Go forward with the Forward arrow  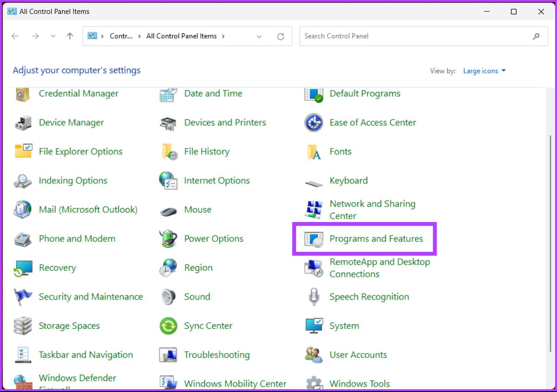[35, 36]
